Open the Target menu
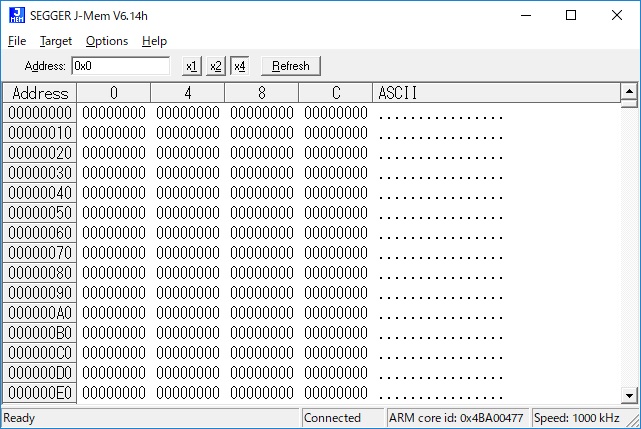Screen dimensions: 641x429 click(x=56, y=41)
